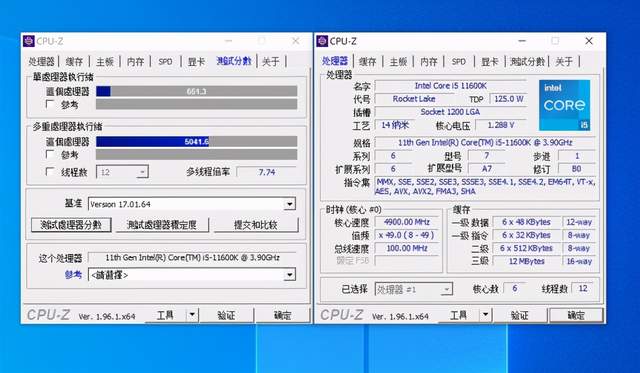Click 多线程倍率 value field 7.74

click(x=267, y=172)
